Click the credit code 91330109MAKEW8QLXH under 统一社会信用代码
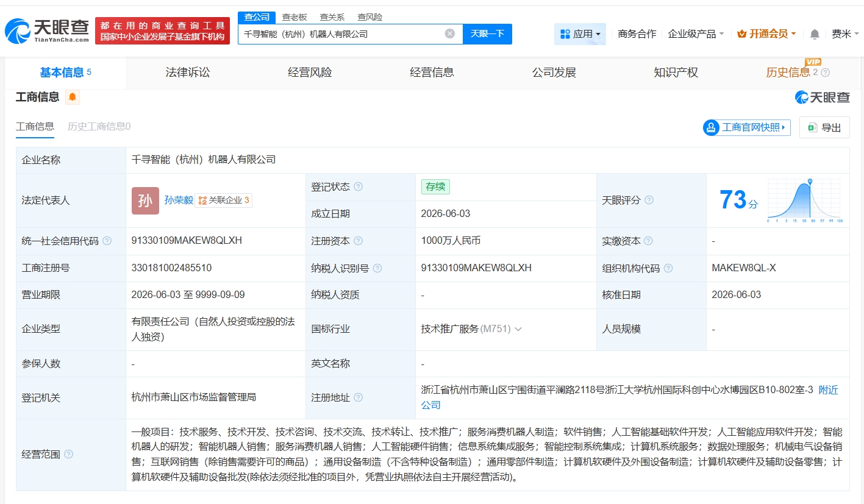The height and width of the screenshot is (504, 864). [187, 241]
